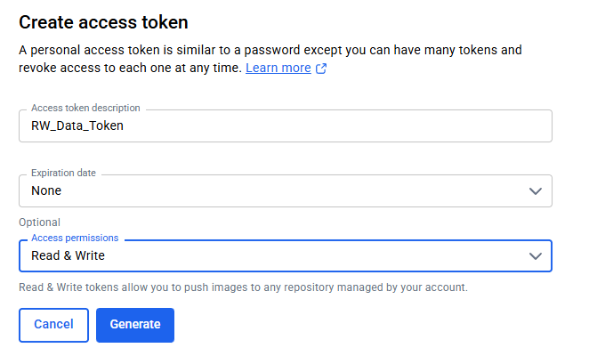Screen dimensions: 597x364
Task: Click the RW_Data_Token text in description field
Action: click(77, 125)
